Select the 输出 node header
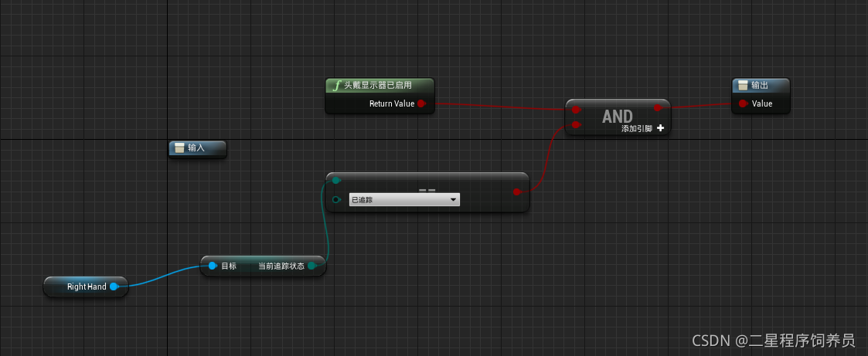This screenshot has height=356, width=868. [761, 86]
